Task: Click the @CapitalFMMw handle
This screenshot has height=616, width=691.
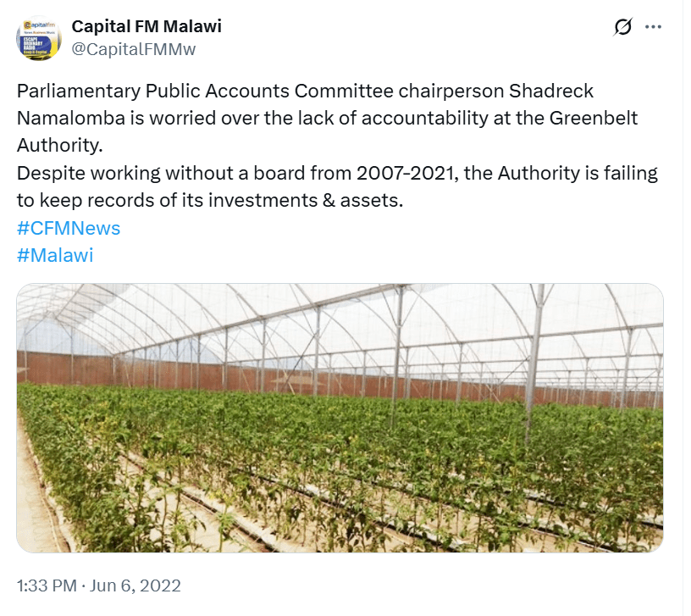Action: pyautogui.click(x=133, y=49)
